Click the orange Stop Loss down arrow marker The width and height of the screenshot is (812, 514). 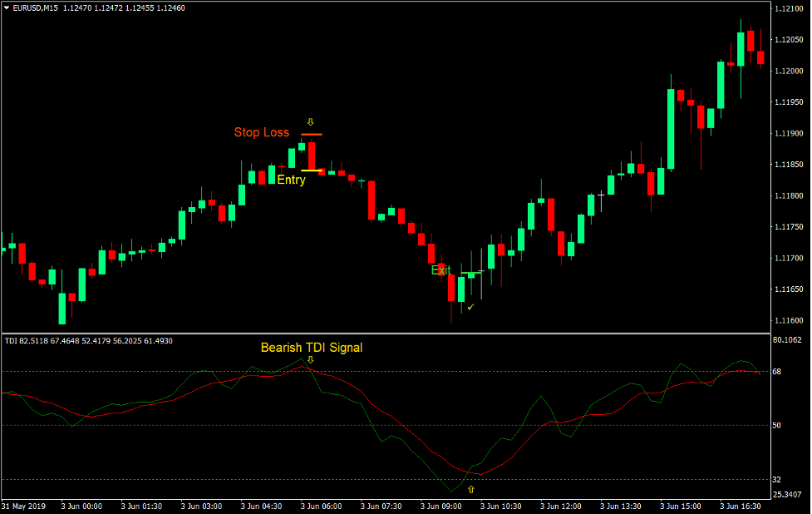point(310,121)
